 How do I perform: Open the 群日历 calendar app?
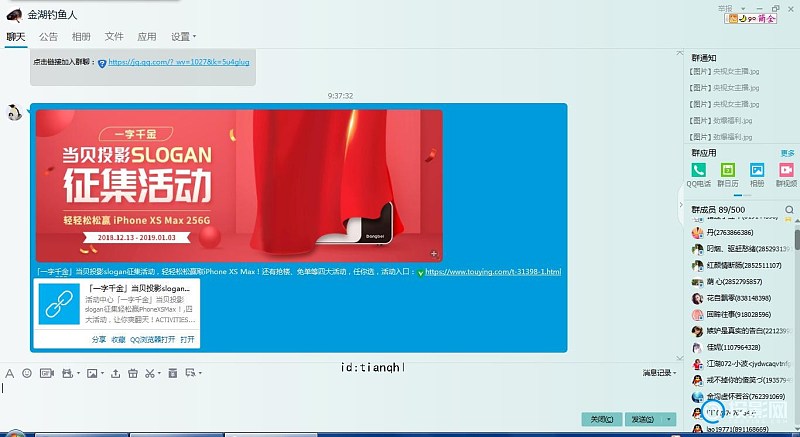[x=728, y=170]
